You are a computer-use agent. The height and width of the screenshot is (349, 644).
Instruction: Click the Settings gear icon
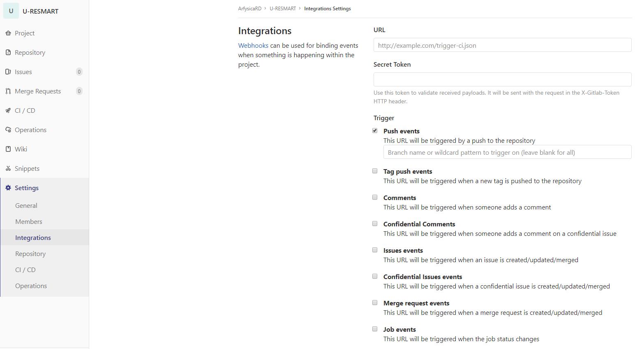click(8, 188)
